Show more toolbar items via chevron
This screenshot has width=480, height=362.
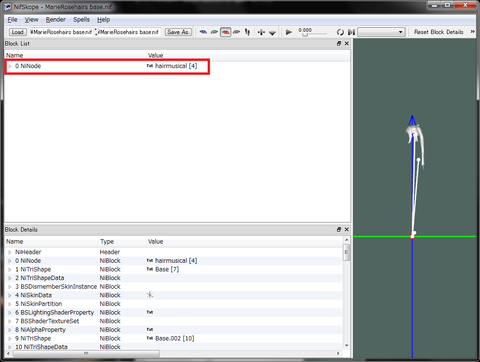coord(472,32)
